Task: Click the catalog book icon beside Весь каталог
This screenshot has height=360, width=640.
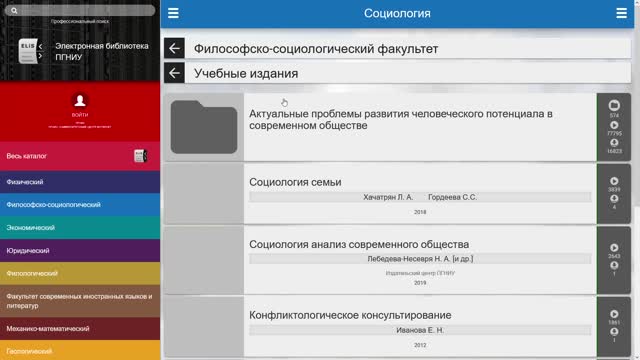Action: tap(140, 156)
